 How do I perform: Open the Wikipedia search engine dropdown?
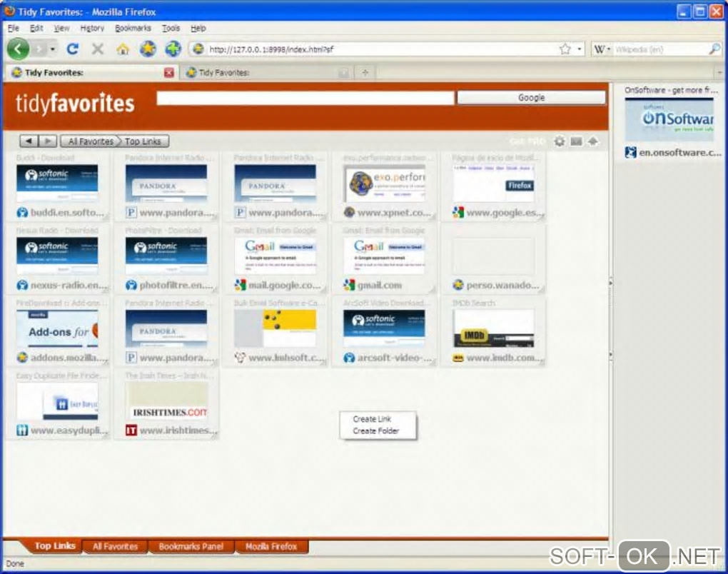[x=609, y=49]
